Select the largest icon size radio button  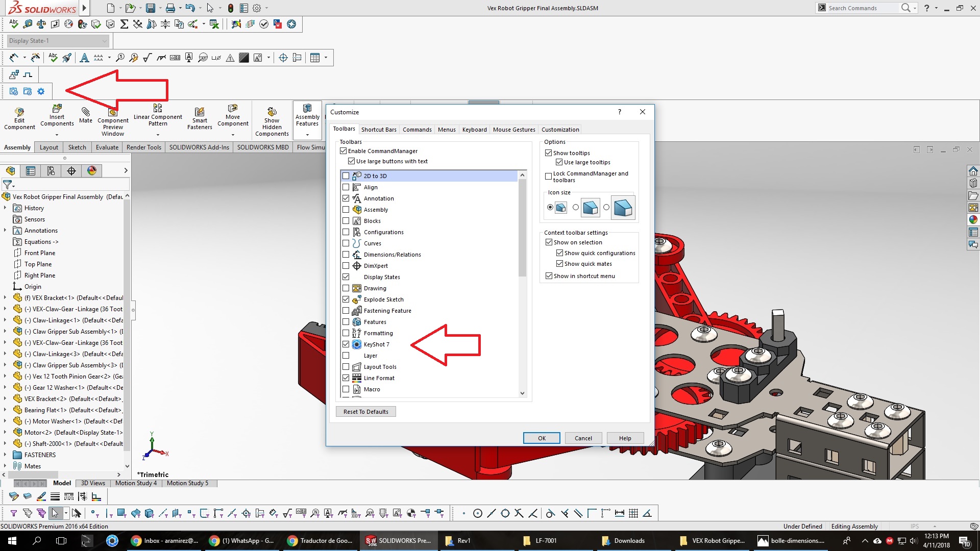pyautogui.click(x=606, y=207)
